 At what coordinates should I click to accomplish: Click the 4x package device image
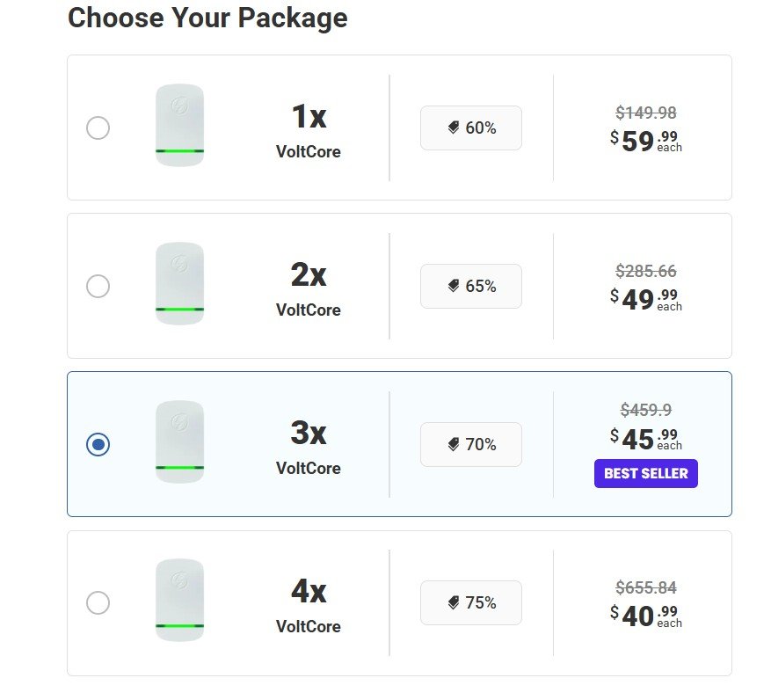tap(180, 600)
